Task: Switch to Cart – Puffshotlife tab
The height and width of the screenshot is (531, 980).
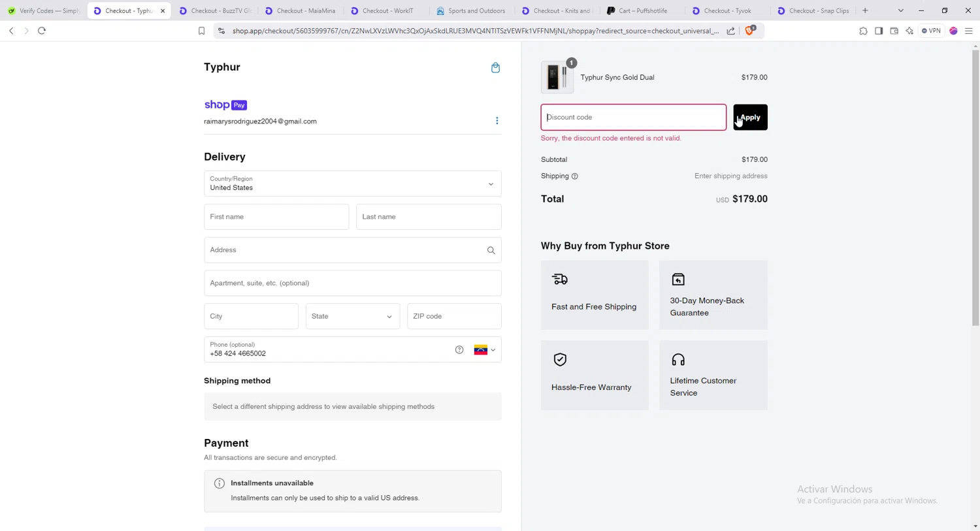Action: [642, 10]
